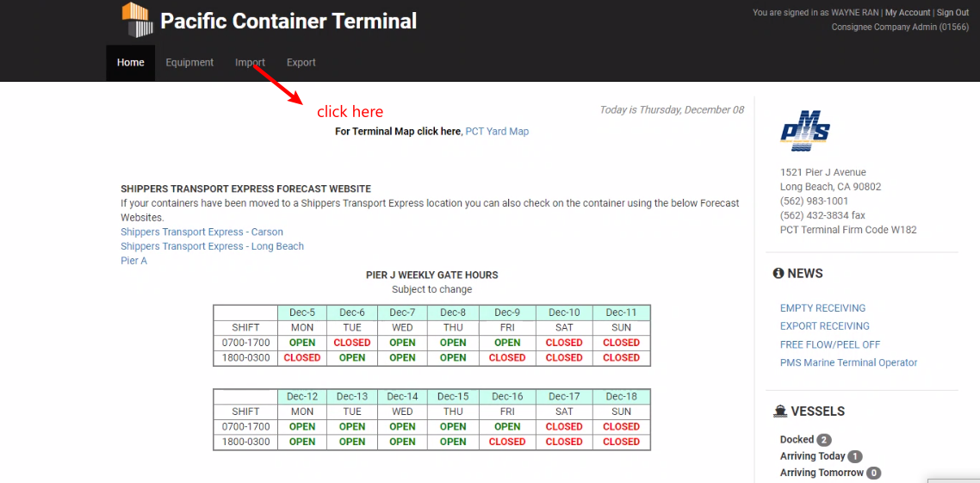The image size is (980, 483).
Task: Open the FREE FLOW/PEEL OFF news item
Action: coord(829,344)
